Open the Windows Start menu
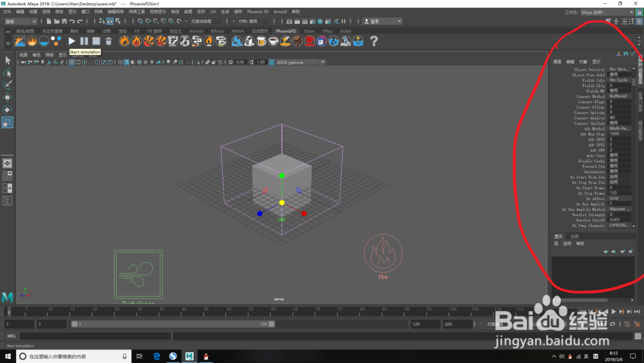This screenshot has height=363, width=644. [7, 357]
